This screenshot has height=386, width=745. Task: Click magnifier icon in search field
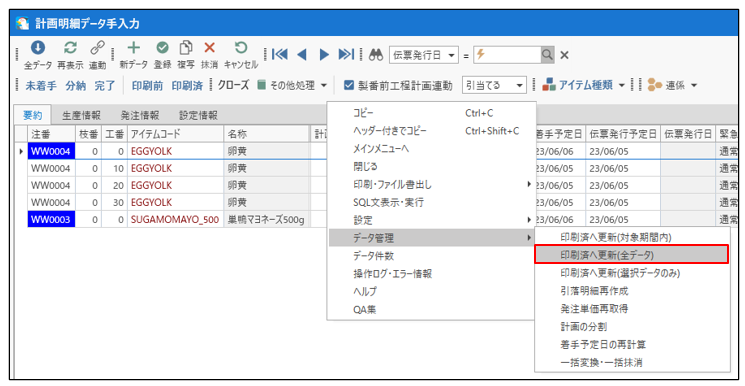547,55
